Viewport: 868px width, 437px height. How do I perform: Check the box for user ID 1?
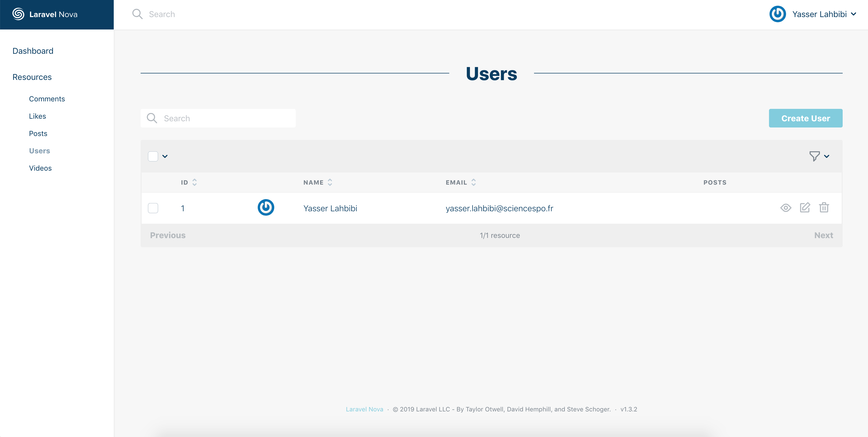[x=153, y=208]
